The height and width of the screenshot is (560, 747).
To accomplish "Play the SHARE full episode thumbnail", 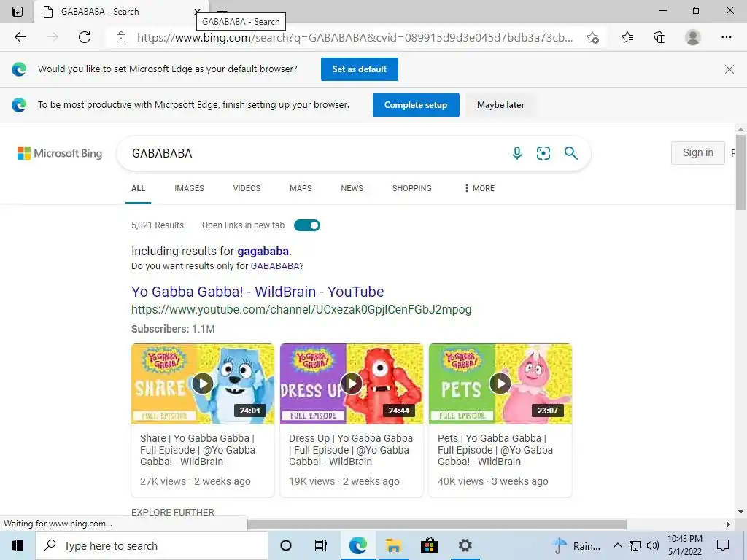I will pyautogui.click(x=203, y=384).
